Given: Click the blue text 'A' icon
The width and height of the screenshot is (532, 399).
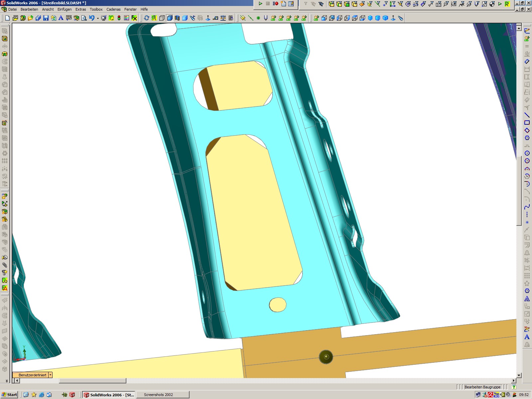Looking at the screenshot, I should pyautogui.click(x=61, y=18).
